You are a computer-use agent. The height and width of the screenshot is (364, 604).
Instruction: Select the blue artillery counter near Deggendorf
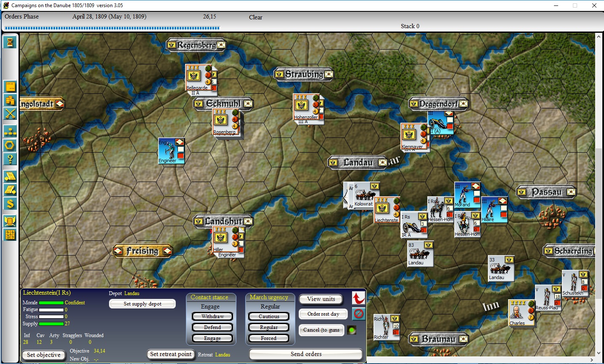[x=441, y=122]
